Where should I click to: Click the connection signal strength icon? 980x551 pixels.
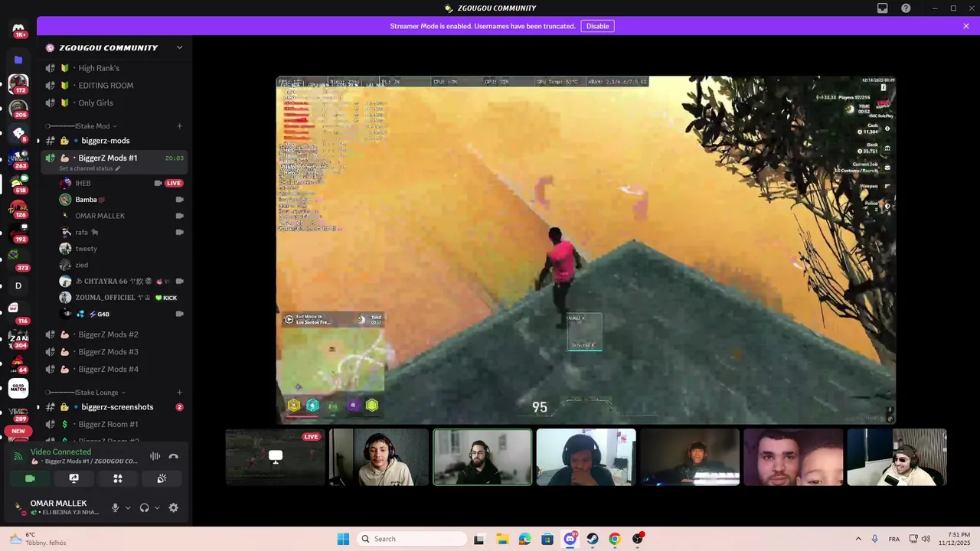tap(18, 457)
